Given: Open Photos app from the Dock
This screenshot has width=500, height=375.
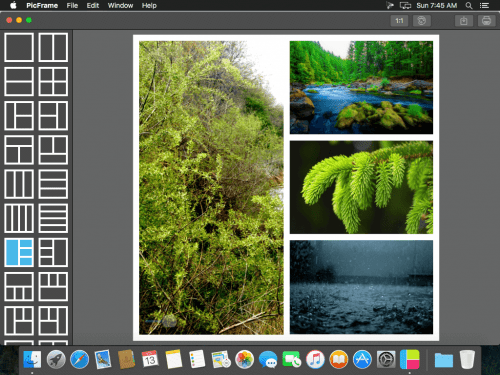Looking at the screenshot, I should point(244,360).
